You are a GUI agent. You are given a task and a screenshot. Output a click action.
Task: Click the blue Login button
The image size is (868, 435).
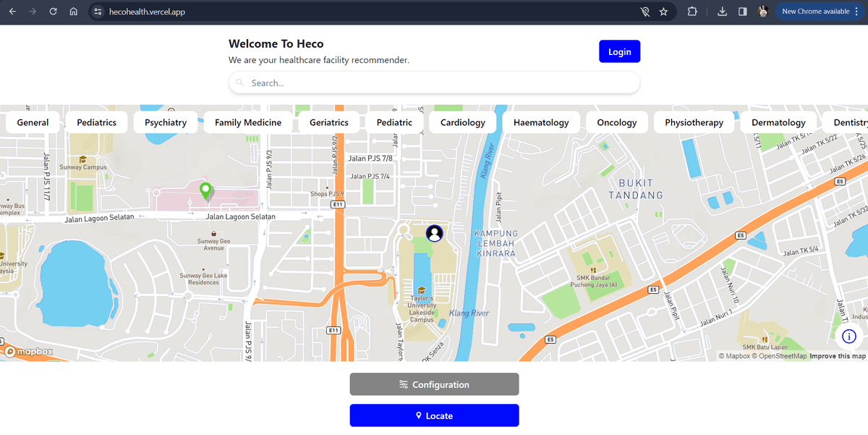coord(619,51)
